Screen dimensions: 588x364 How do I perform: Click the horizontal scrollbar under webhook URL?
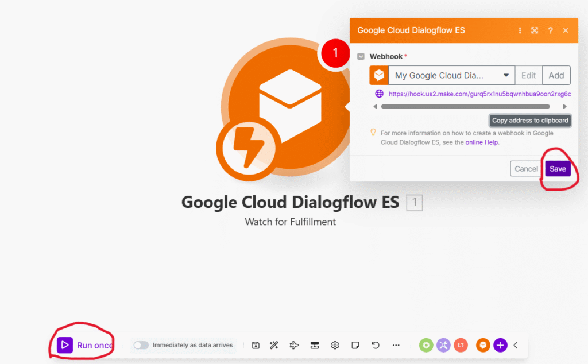[x=465, y=107]
